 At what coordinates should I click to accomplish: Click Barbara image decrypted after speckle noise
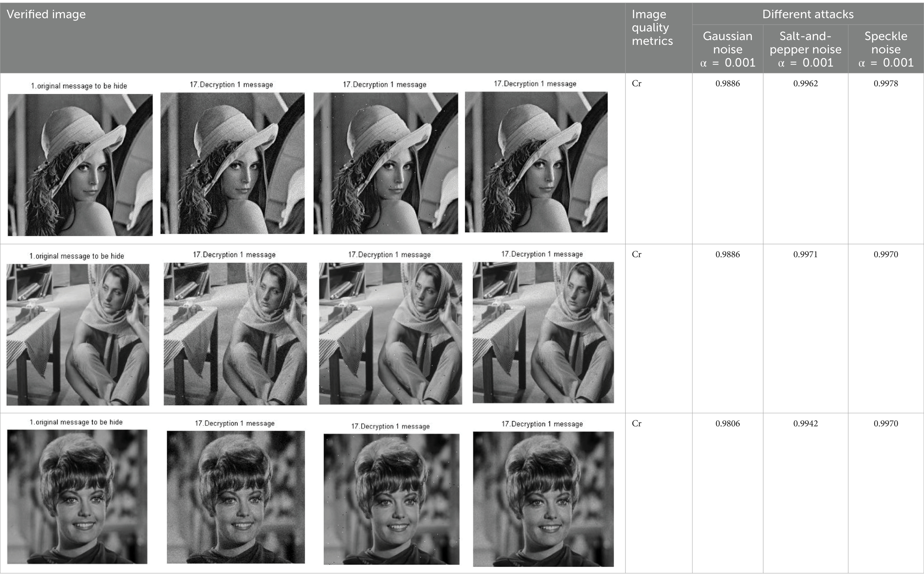[x=543, y=333]
